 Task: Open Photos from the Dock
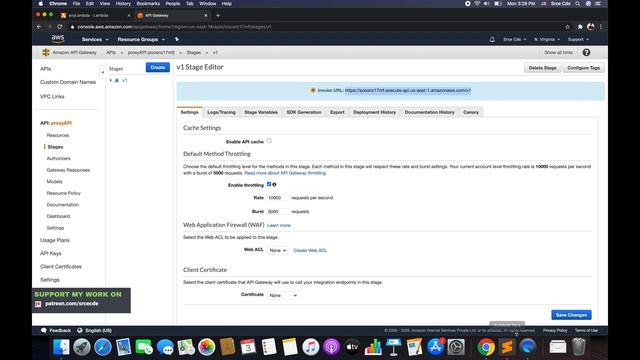(207, 347)
